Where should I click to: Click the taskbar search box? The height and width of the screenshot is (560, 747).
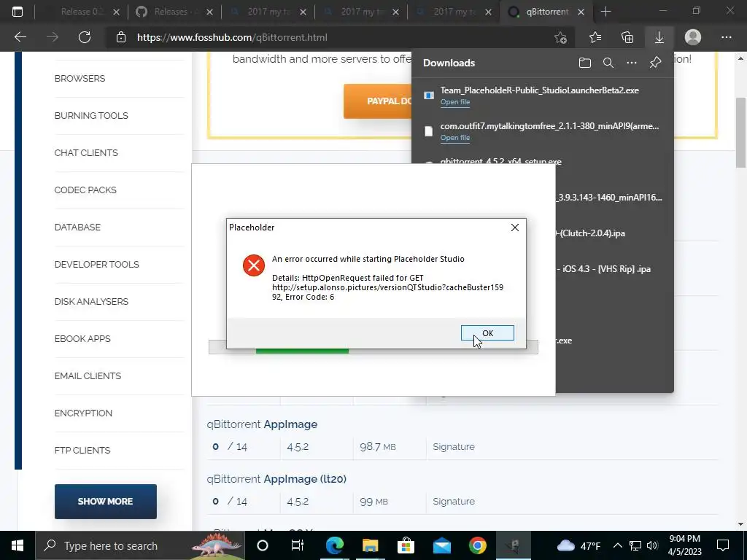click(139, 545)
